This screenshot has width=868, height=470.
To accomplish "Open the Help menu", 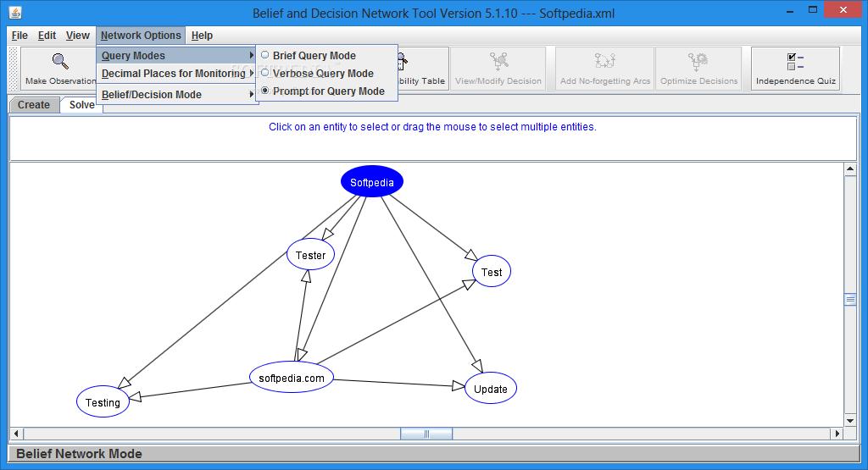I will pyautogui.click(x=202, y=36).
